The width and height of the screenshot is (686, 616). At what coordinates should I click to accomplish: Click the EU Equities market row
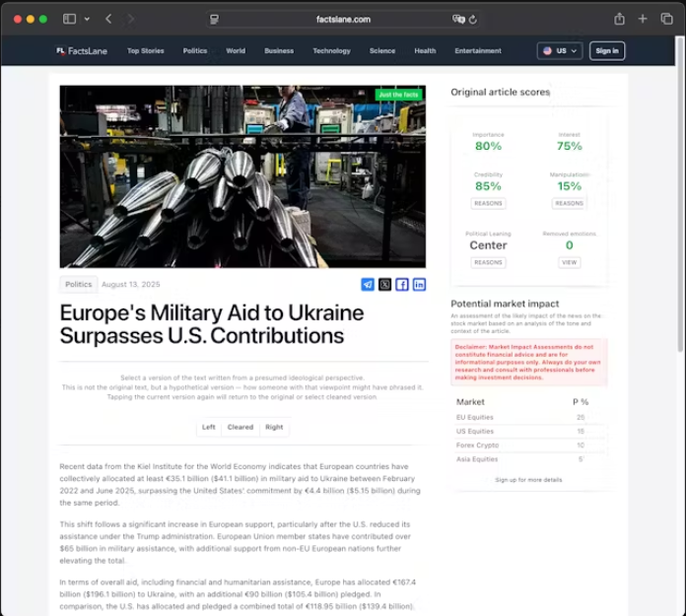pyautogui.click(x=528, y=417)
